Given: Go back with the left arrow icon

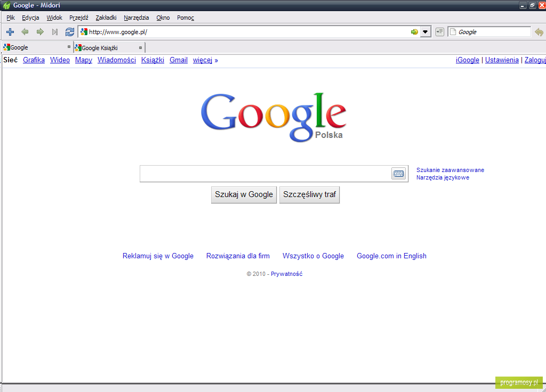Looking at the screenshot, I should (25, 32).
